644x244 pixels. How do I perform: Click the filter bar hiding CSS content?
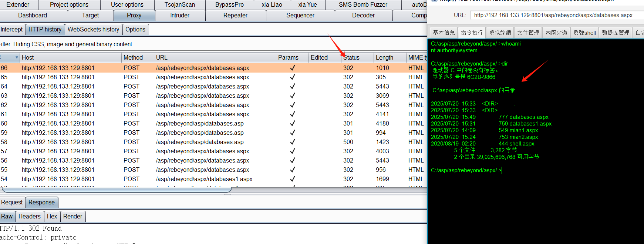[x=213, y=44]
